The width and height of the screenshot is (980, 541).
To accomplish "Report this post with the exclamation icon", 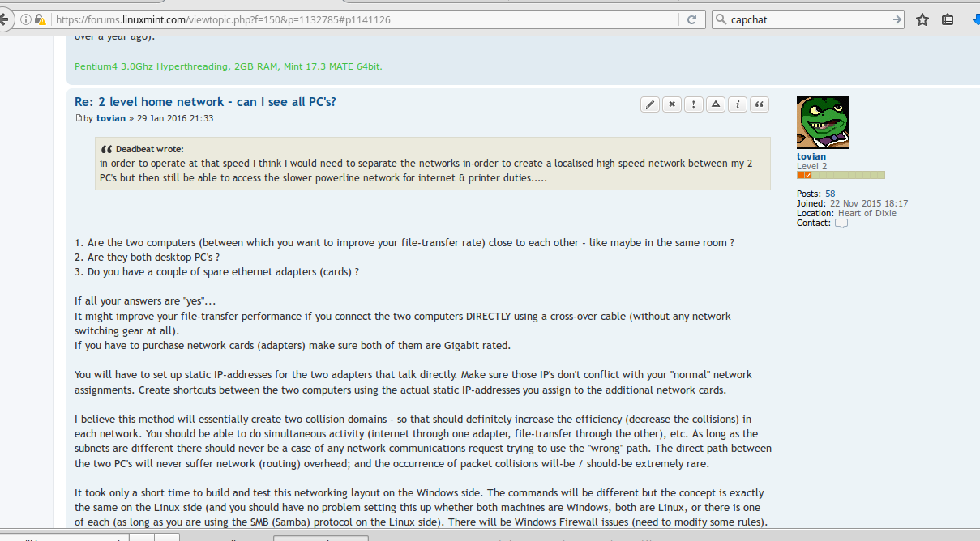I will (x=694, y=104).
